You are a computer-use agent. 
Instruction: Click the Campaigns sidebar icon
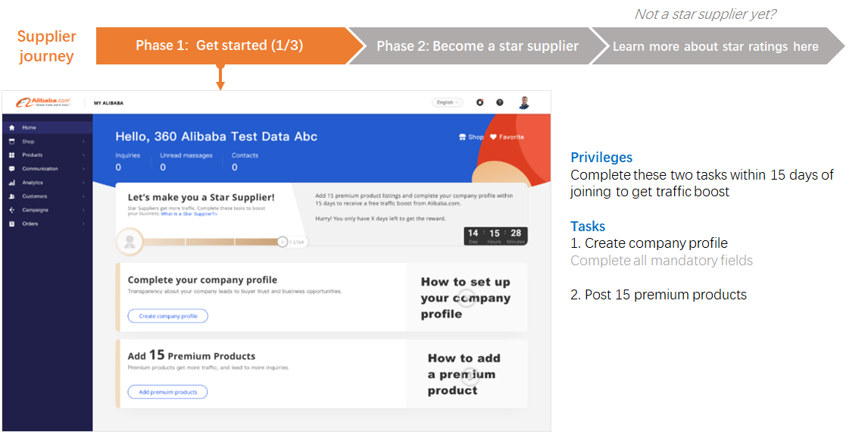click(11, 211)
